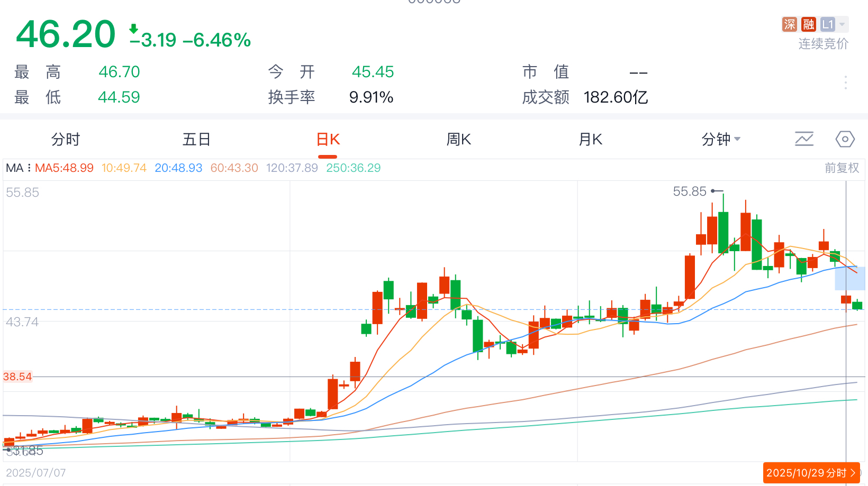This screenshot has width=868, height=486.
Task: Click the 2025/07/07 start date label
Action: [36, 473]
